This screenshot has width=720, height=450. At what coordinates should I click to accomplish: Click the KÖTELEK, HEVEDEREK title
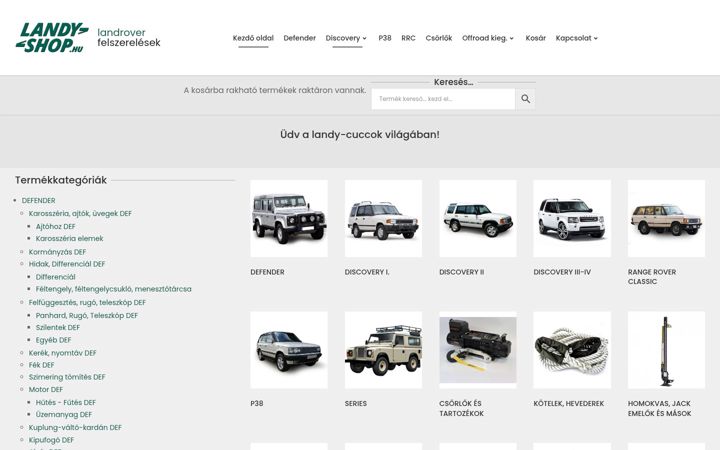[x=568, y=403]
